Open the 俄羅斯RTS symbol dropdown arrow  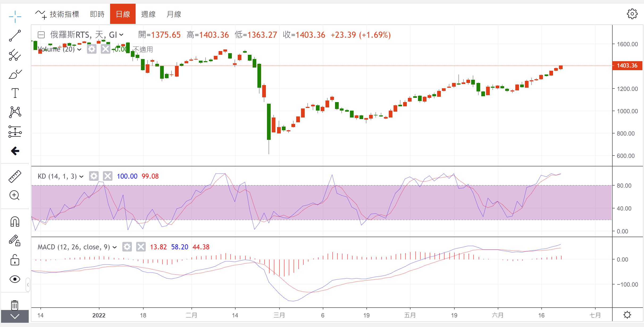pyautogui.click(x=121, y=35)
